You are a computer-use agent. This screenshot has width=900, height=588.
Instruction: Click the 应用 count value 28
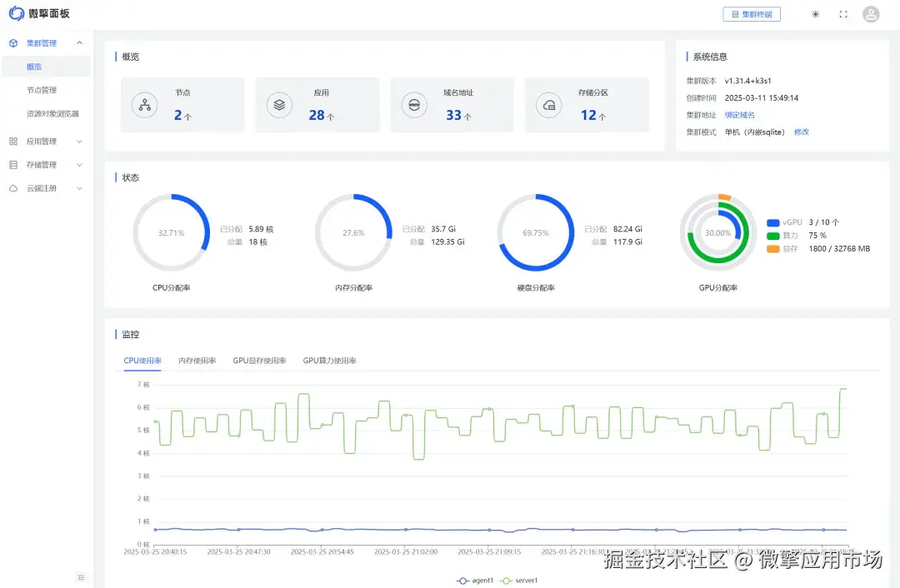(x=317, y=115)
